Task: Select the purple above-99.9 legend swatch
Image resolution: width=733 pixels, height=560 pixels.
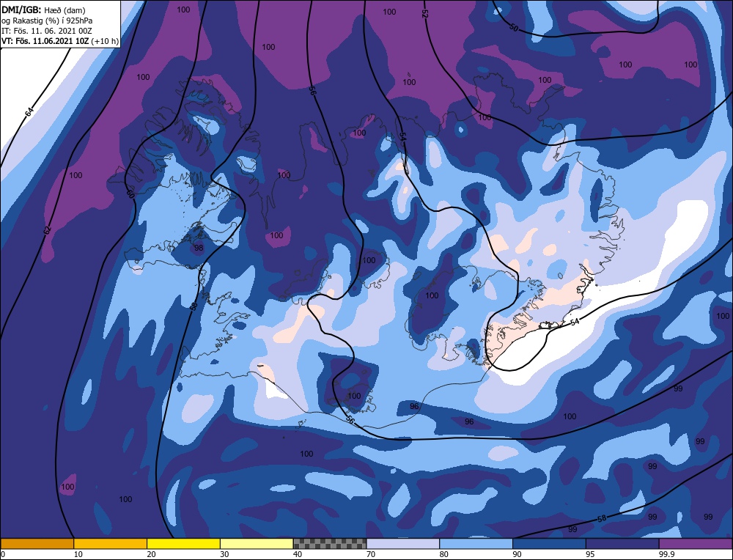Action: pos(696,544)
